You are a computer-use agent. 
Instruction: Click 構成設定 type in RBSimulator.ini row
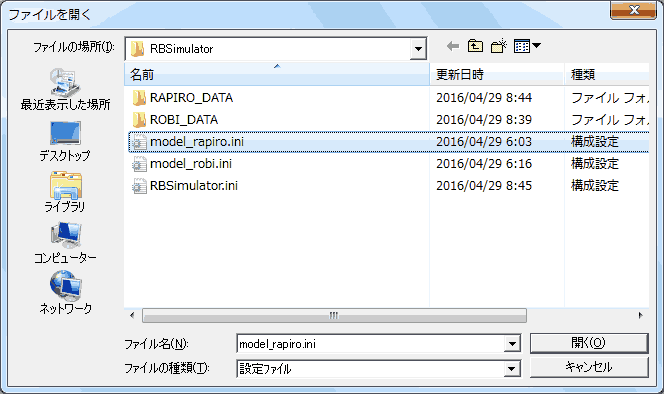point(595,186)
